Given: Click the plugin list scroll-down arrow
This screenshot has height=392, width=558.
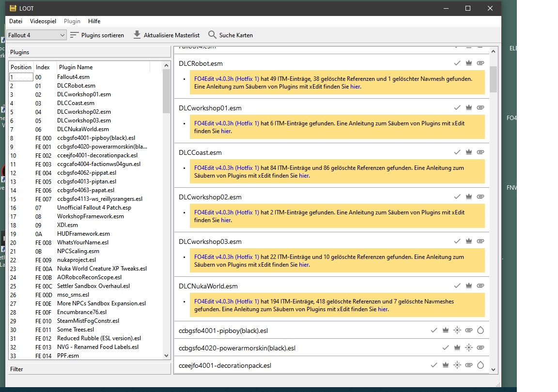Looking at the screenshot, I should 166,355.
